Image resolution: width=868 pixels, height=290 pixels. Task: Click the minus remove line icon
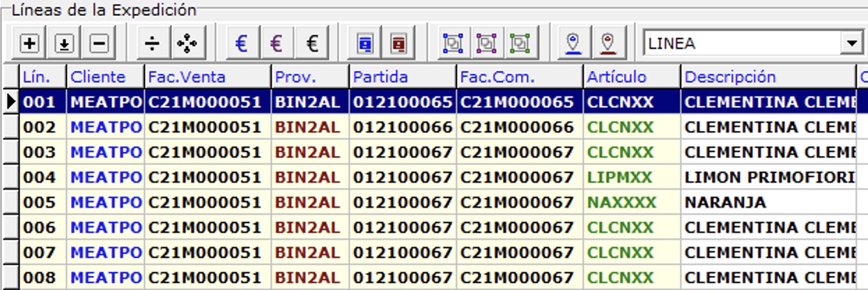[99, 44]
